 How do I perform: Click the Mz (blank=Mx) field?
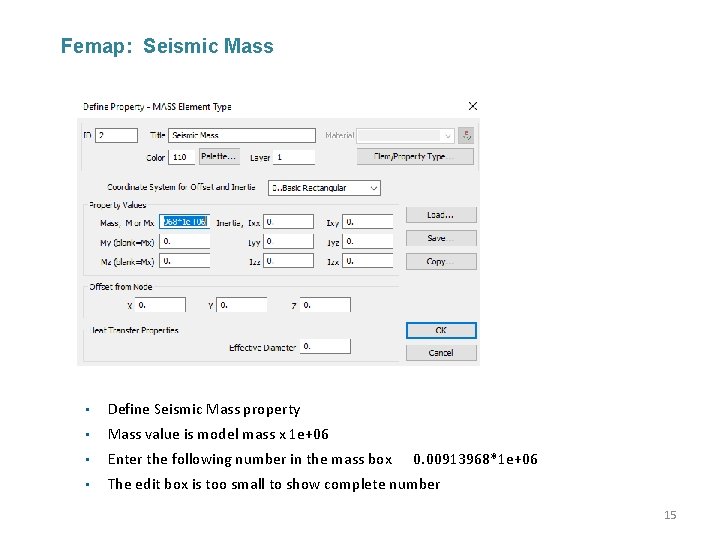[x=185, y=261]
